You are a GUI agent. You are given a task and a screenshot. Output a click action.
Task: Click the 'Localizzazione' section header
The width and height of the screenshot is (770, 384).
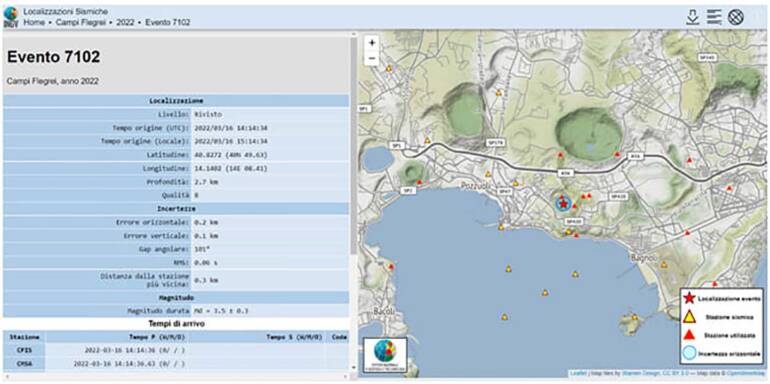(176, 101)
